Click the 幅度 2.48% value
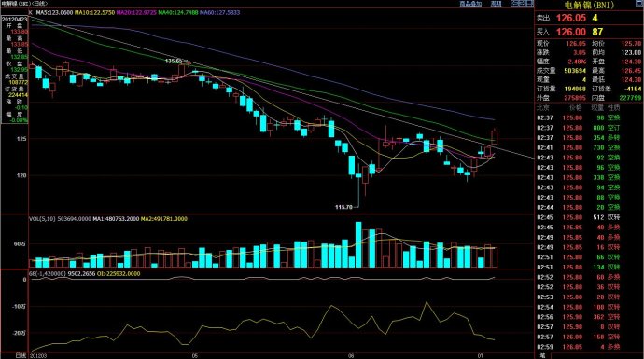Screen dimensions: 644x359 pos(577,62)
